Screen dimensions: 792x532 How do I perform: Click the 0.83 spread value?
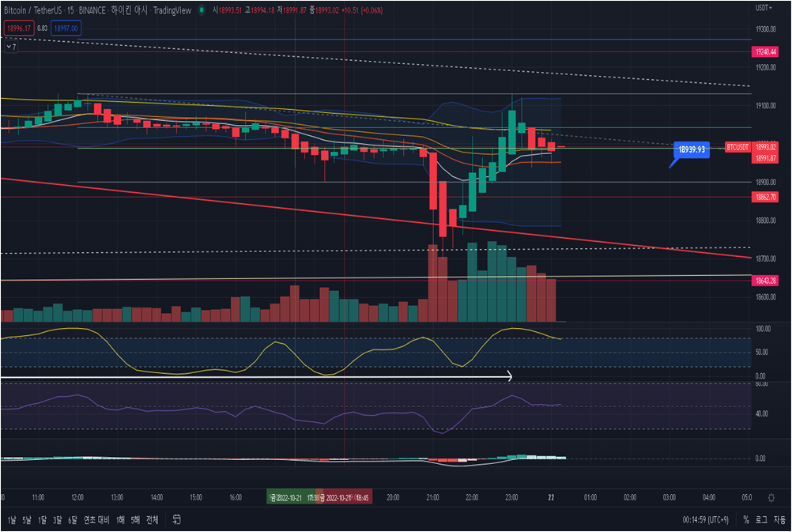tap(43, 28)
